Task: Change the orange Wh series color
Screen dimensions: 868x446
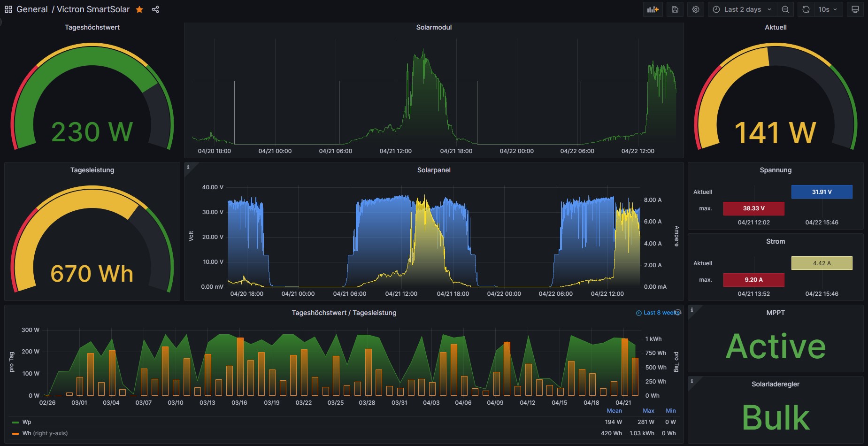Action: (x=15, y=433)
